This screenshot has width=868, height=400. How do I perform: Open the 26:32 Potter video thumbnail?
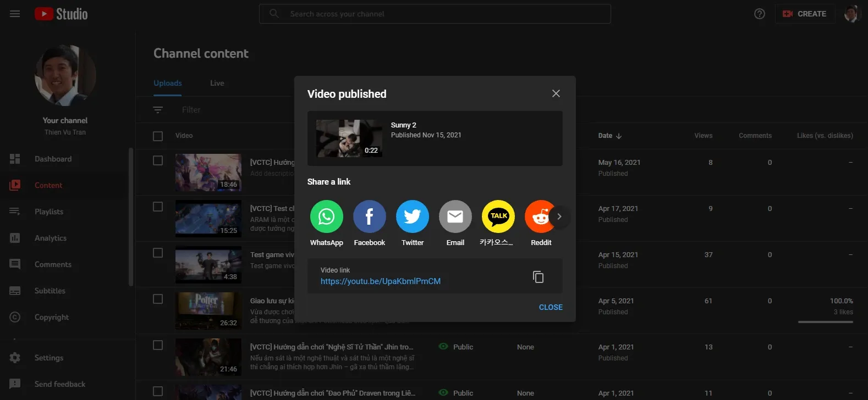pos(208,311)
